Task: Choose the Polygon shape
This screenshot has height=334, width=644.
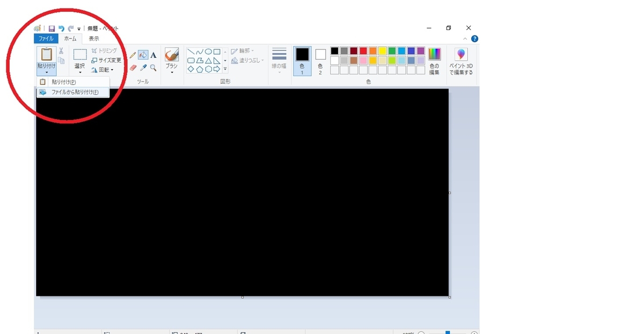Action: click(200, 60)
